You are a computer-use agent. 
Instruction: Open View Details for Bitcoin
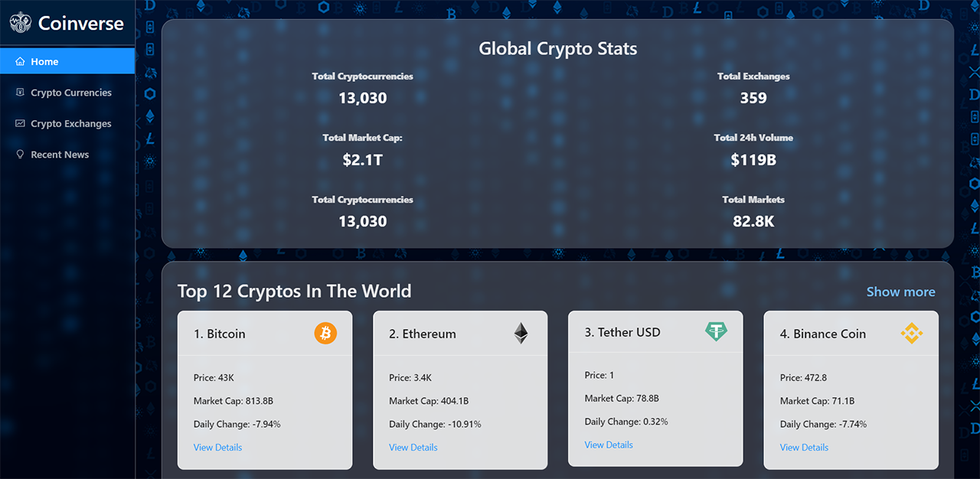[x=217, y=447]
